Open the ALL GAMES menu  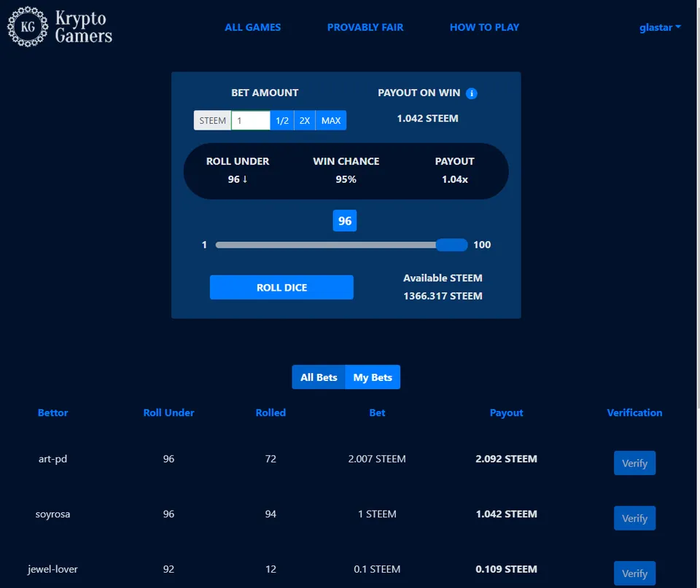253,27
